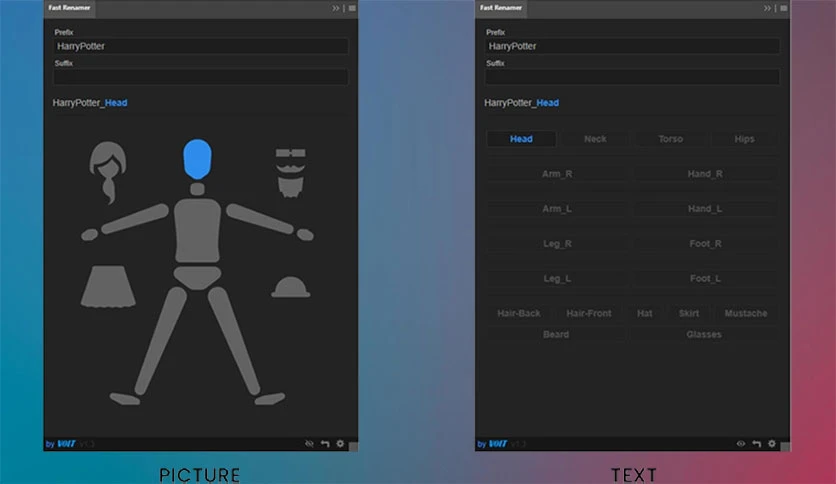Click the figure's right-side hand shape
836x484 pixels.
305,235
